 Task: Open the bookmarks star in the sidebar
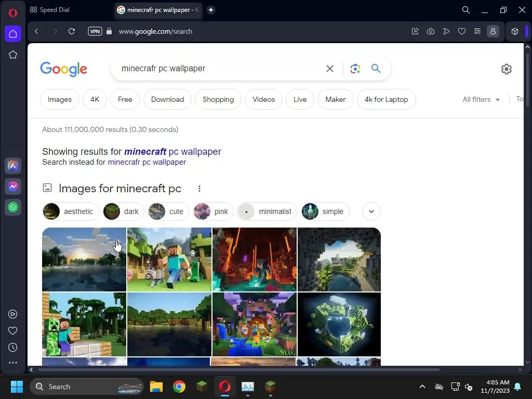click(13, 55)
